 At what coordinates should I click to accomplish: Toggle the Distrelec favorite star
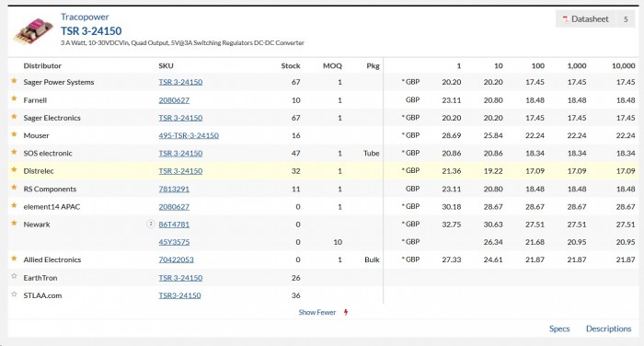pyautogui.click(x=14, y=169)
